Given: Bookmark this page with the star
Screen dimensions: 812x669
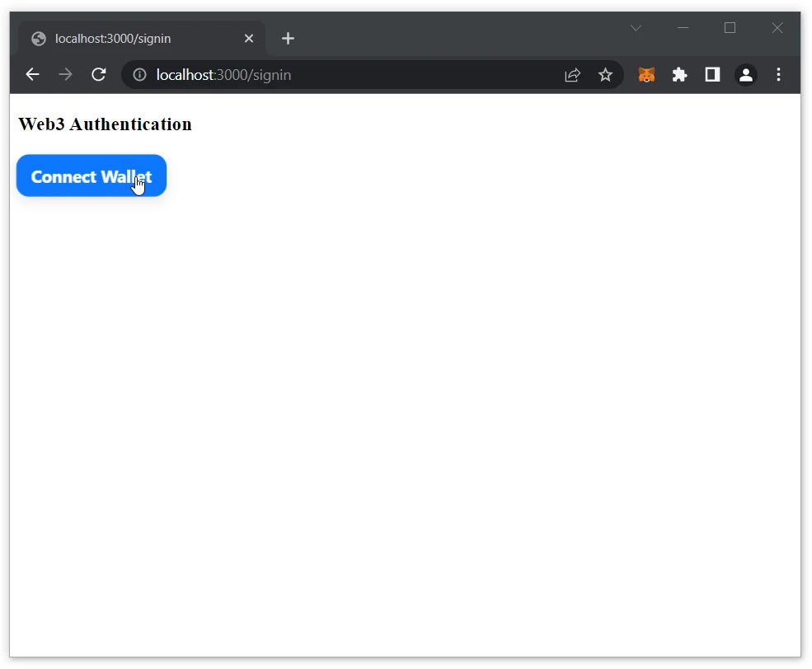Looking at the screenshot, I should click(605, 75).
